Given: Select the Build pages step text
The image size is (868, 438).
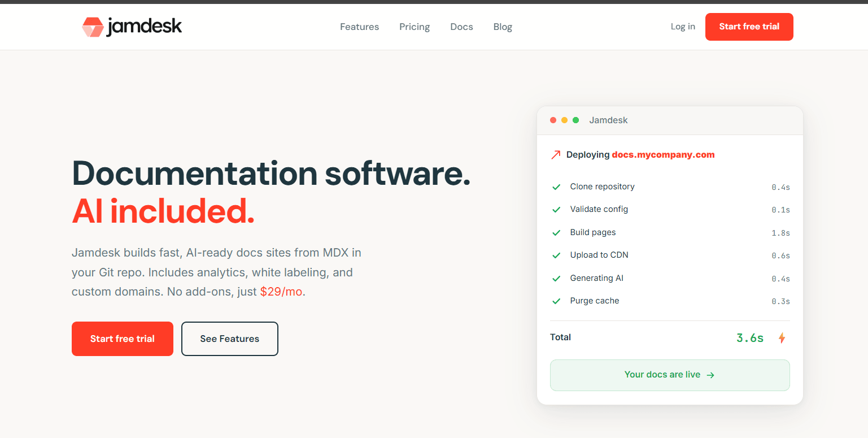Looking at the screenshot, I should 593,232.
